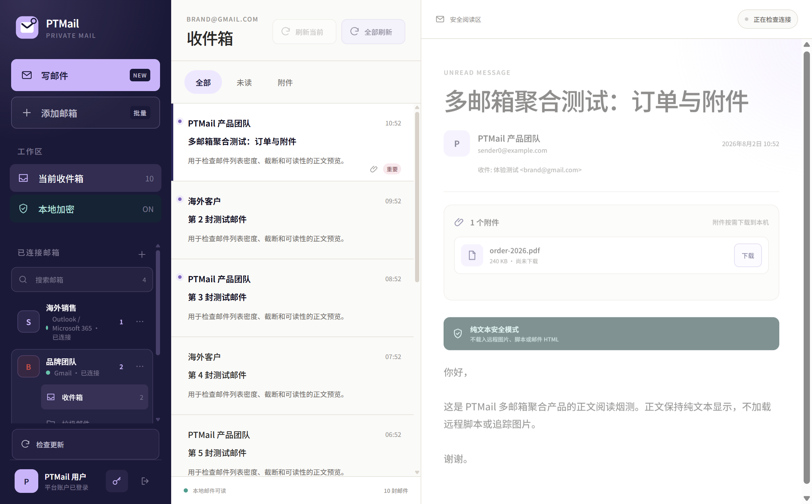Viewport: 812px width, 504px height.
Task: Open the 第 3 封测试邮件 message
Action: click(293, 298)
